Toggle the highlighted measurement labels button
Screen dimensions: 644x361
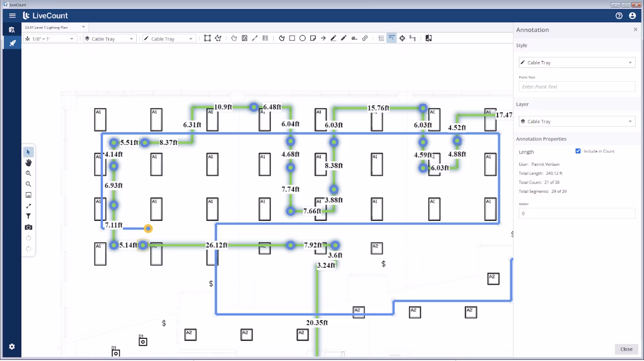coord(391,38)
